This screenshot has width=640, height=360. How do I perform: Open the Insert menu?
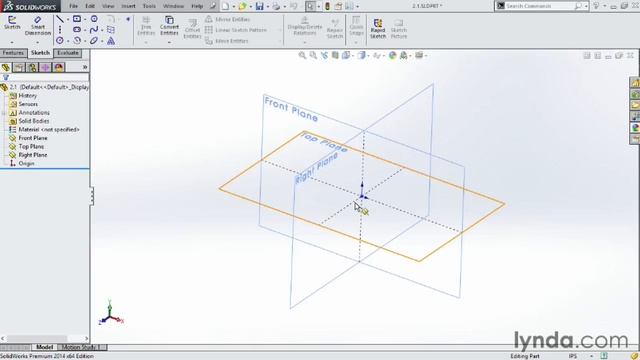pyautogui.click(x=128, y=6)
